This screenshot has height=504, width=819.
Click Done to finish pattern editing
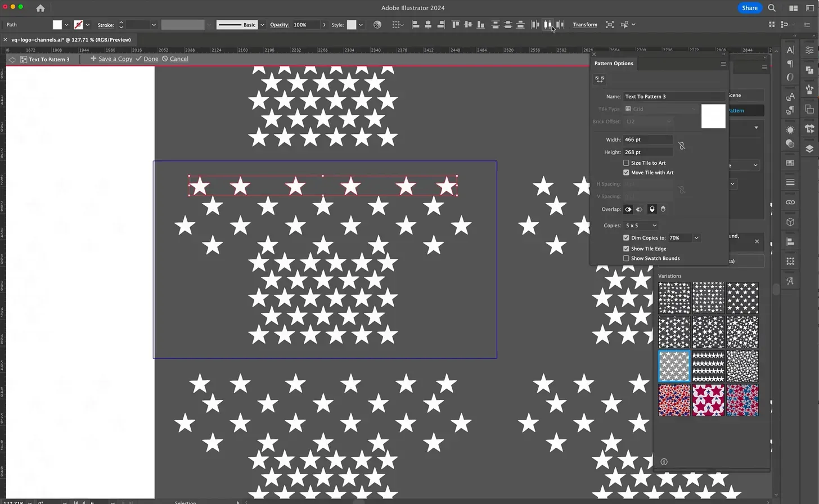pos(151,58)
